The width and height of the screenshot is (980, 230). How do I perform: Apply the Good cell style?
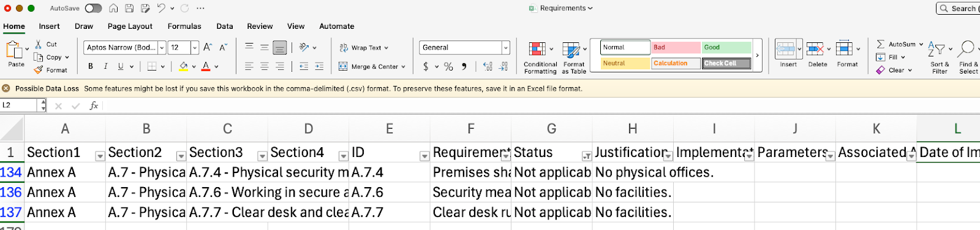pos(726,47)
